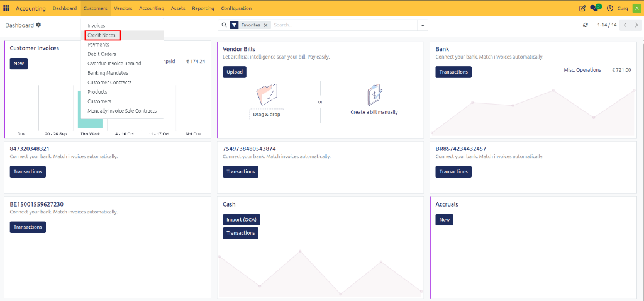Screen dimensions: 644x301
Task: Expand the search options dropdown arrow
Action: point(423,25)
